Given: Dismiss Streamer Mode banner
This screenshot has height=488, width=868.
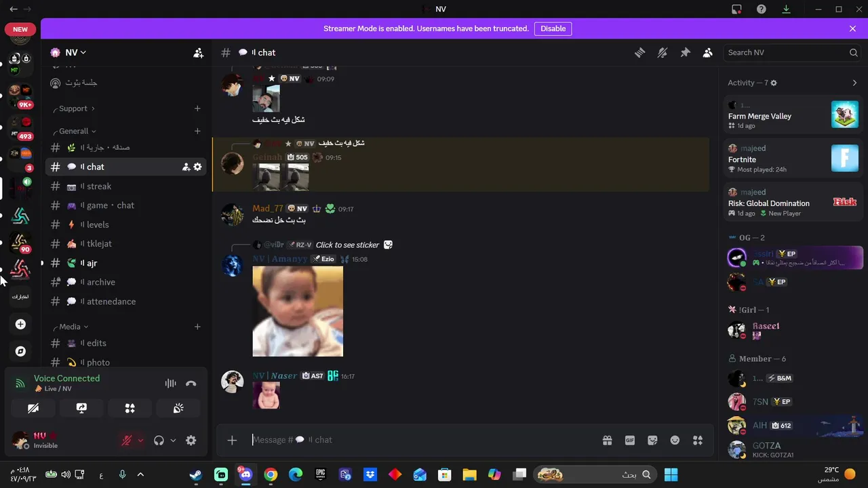Looking at the screenshot, I should [x=852, y=28].
